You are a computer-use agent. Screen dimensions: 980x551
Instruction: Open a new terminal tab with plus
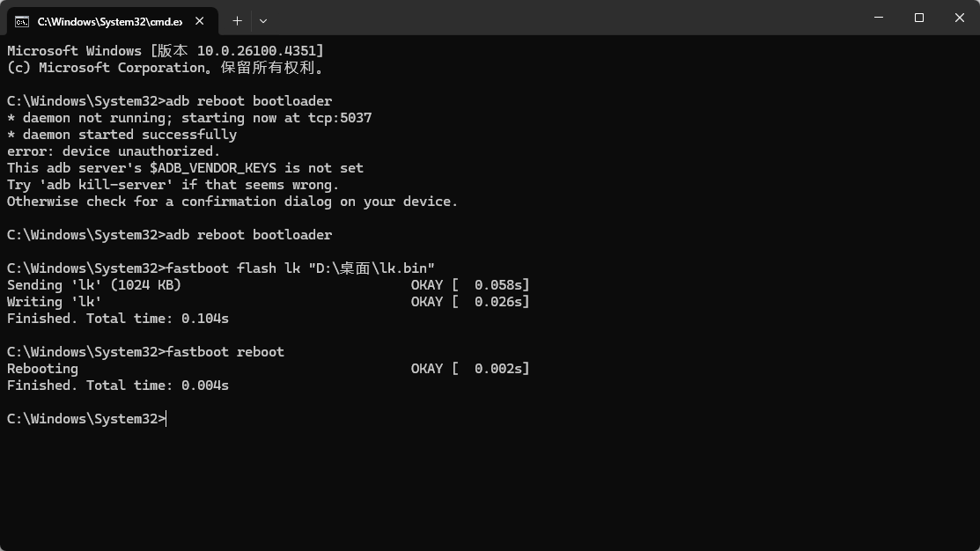[237, 21]
